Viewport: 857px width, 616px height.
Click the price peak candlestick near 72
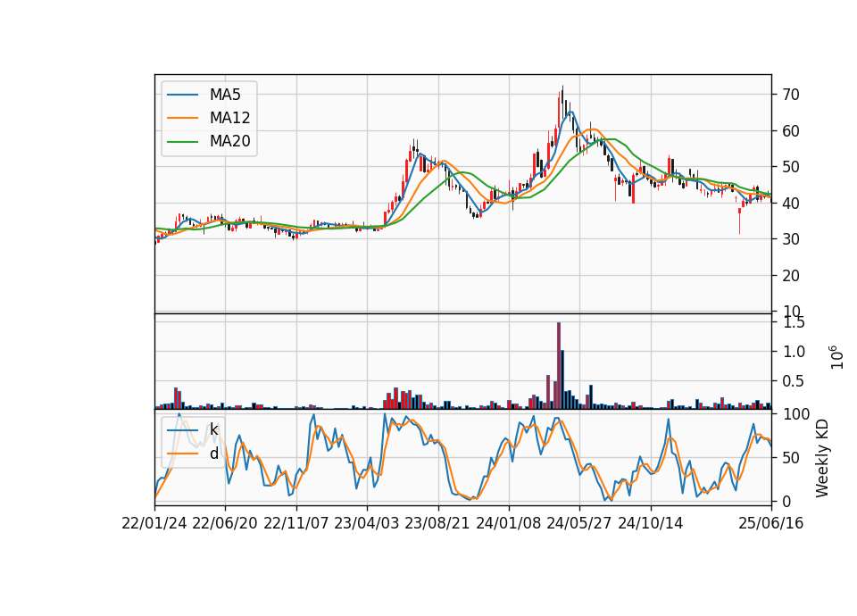pyautogui.click(x=562, y=102)
